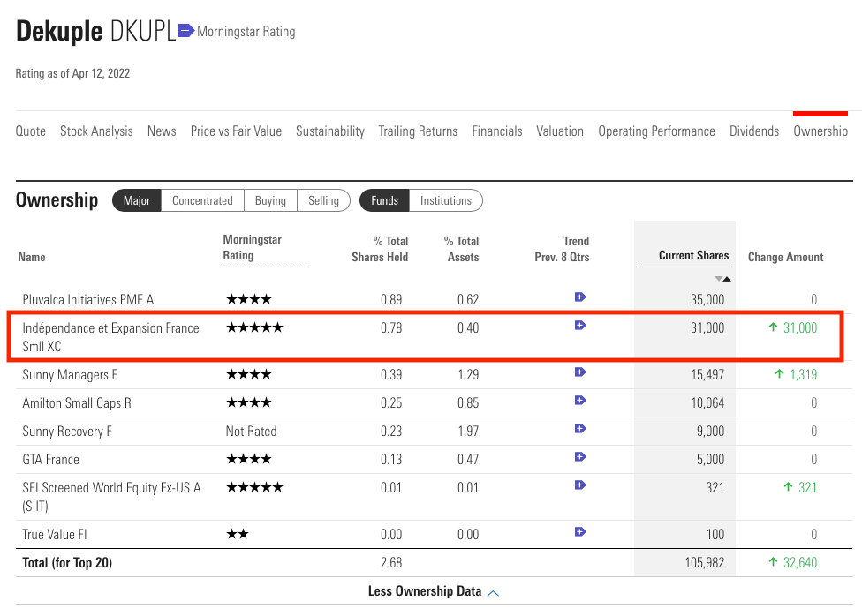862x616 pixels.
Task: Open trend icon for Amilton Small Caps R
Action: point(580,401)
